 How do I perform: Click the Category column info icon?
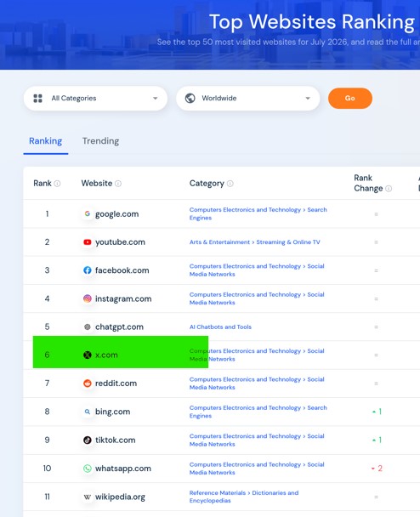(x=230, y=184)
